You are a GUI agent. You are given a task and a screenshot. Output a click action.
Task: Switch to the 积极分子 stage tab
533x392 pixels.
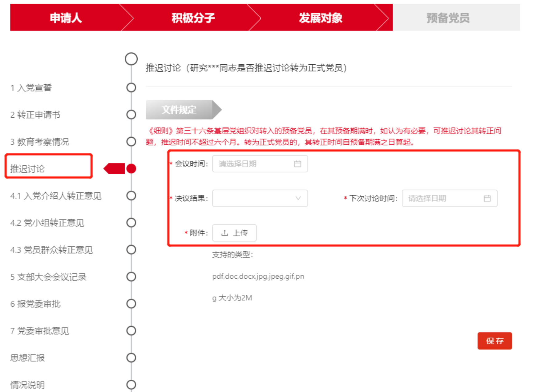click(193, 18)
